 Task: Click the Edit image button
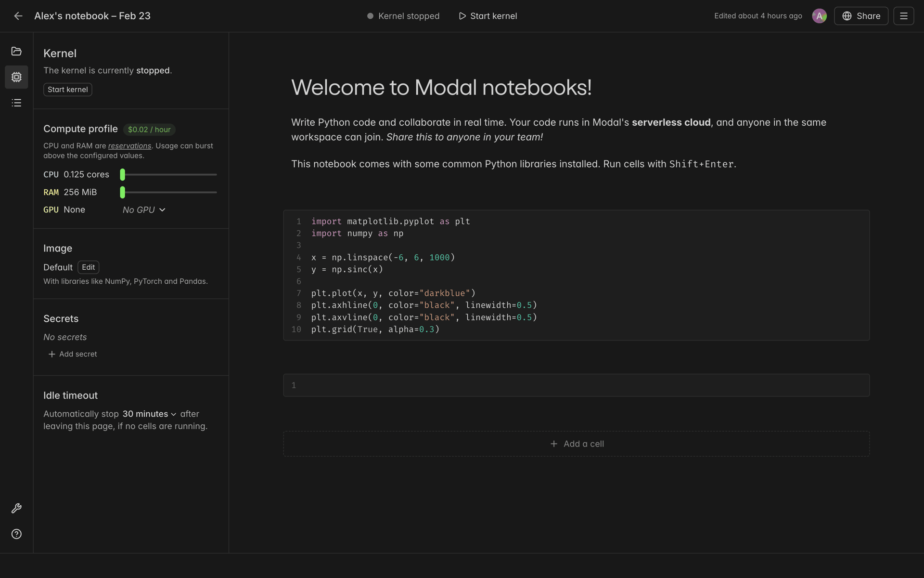pos(88,267)
